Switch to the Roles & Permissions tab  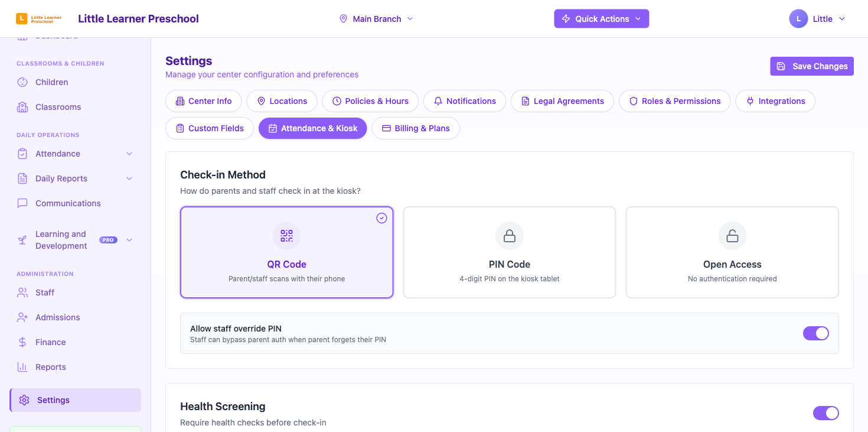click(675, 101)
